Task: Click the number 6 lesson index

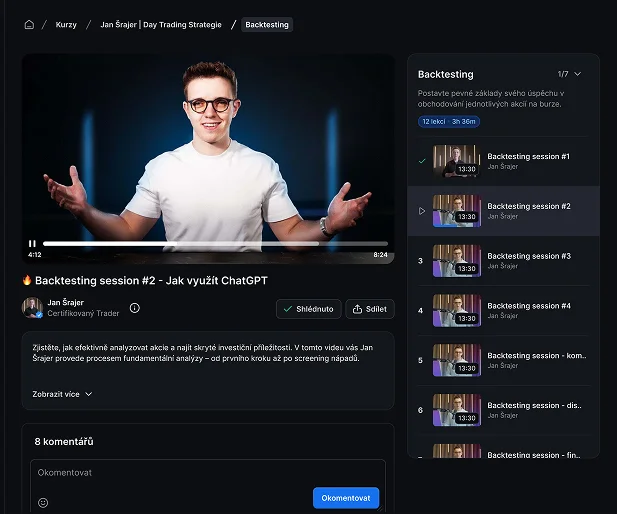Action: [420, 410]
